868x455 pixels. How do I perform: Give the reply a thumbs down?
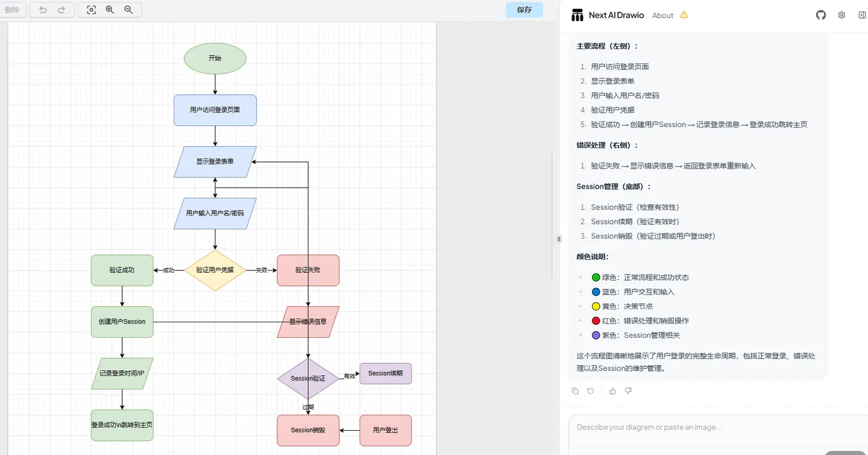pos(628,391)
